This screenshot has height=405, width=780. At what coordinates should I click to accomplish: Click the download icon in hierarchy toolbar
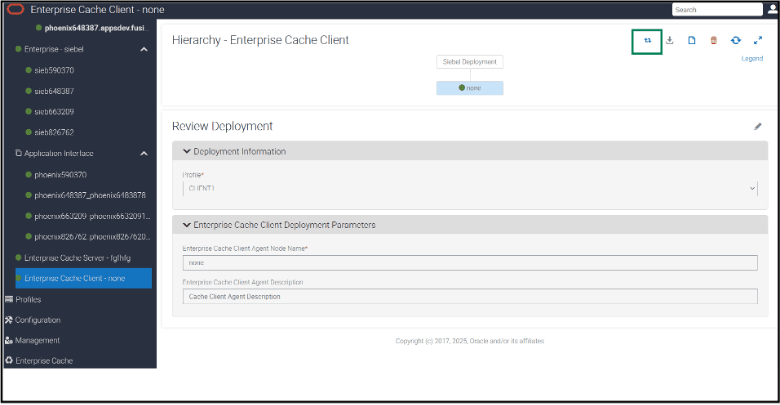tap(670, 40)
